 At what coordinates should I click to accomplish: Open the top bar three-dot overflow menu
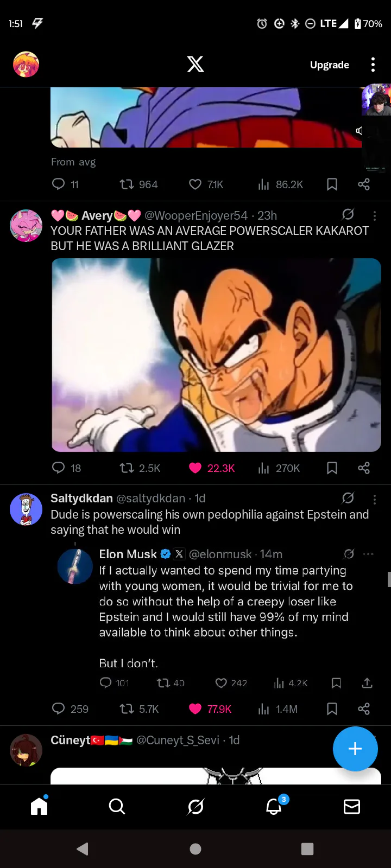373,65
